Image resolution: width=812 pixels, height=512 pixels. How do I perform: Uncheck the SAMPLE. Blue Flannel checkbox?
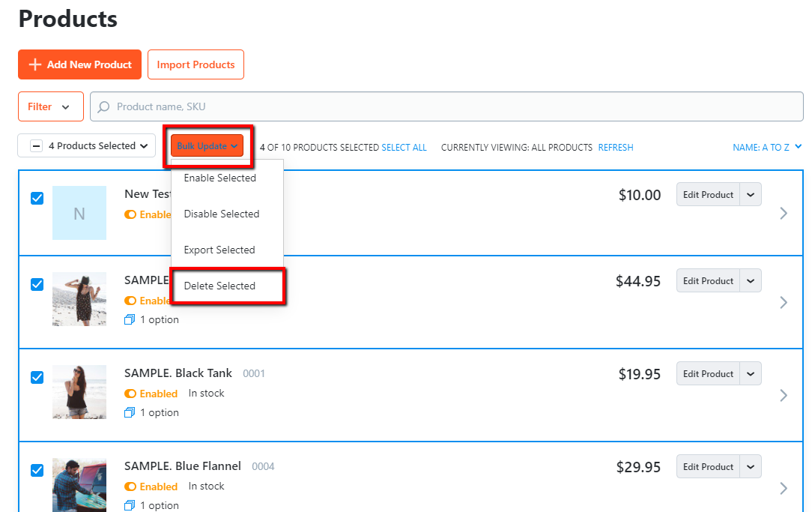click(37, 470)
